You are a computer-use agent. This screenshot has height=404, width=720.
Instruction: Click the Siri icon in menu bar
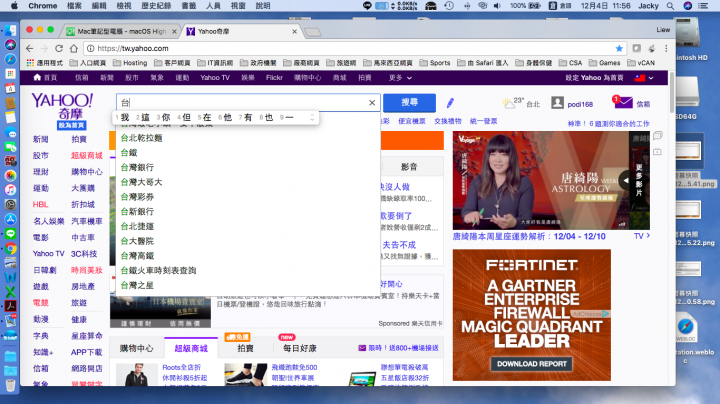coord(687,6)
